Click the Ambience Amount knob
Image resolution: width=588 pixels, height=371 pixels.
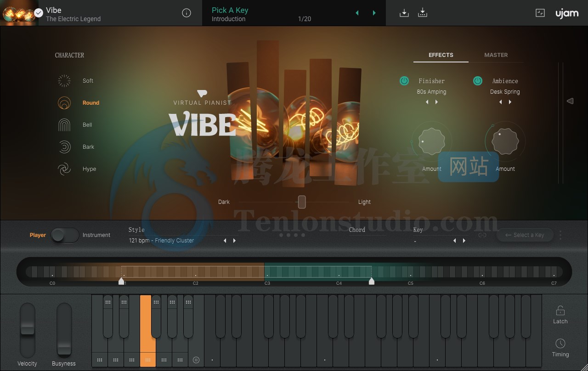click(x=505, y=141)
